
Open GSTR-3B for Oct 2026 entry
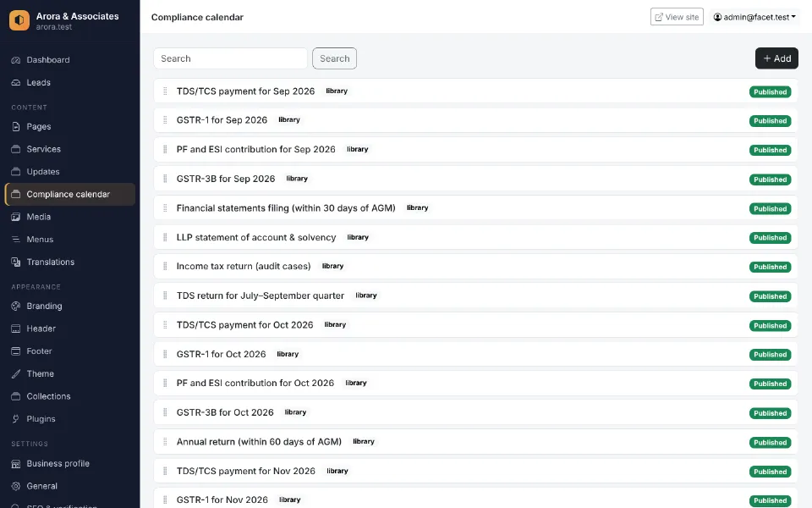coord(225,412)
